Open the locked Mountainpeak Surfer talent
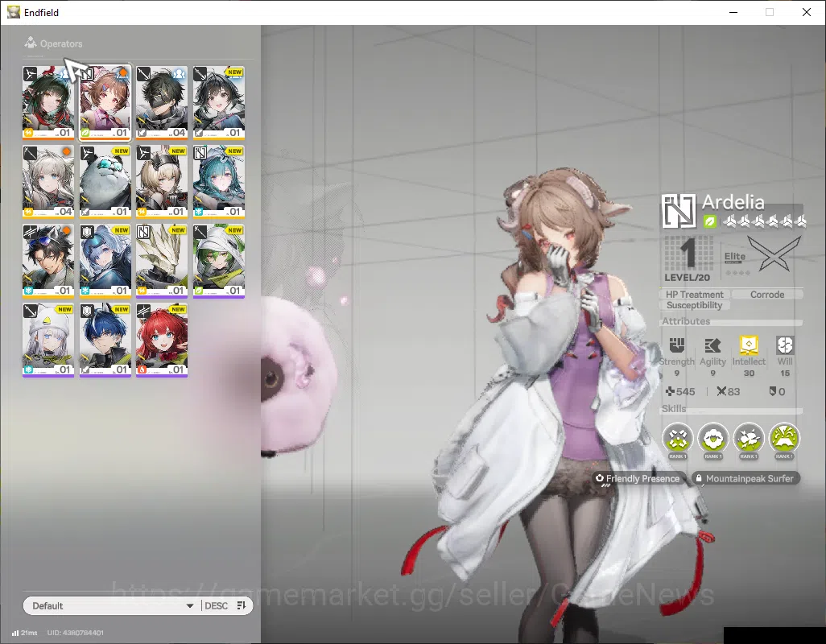Image resolution: width=826 pixels, height=644 pixels. [745, 478]
